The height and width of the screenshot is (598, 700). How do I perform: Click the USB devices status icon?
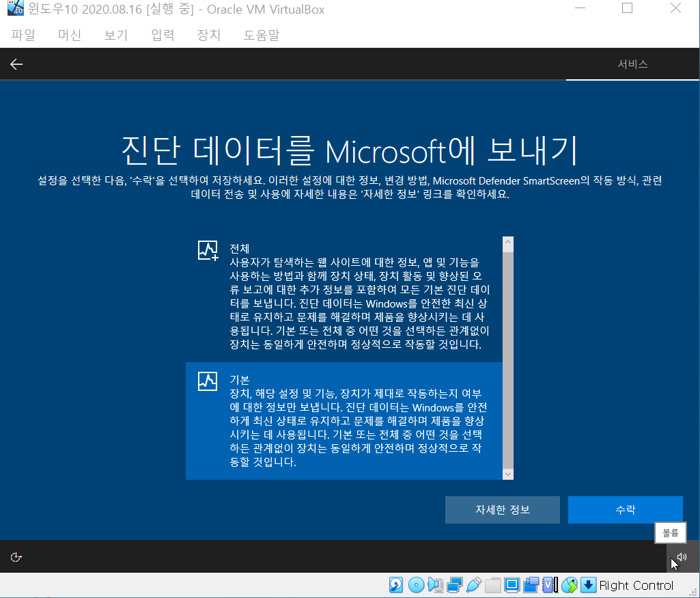pos(474,585)
